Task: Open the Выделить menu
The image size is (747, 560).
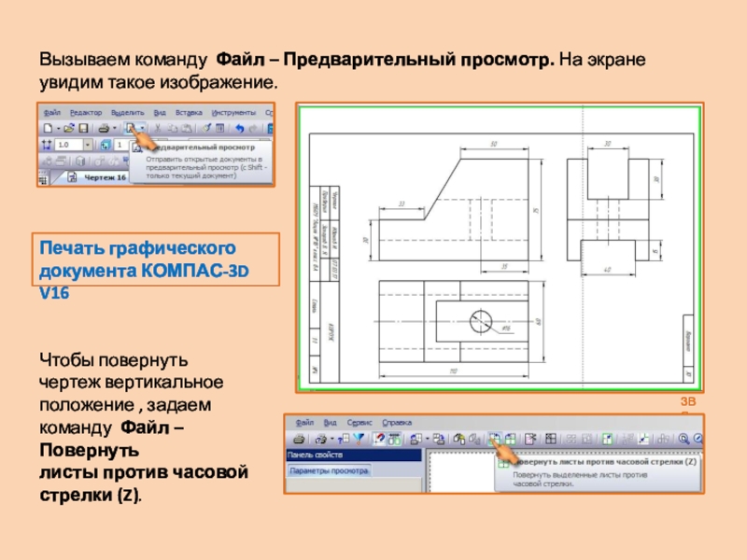Action: 128,112
